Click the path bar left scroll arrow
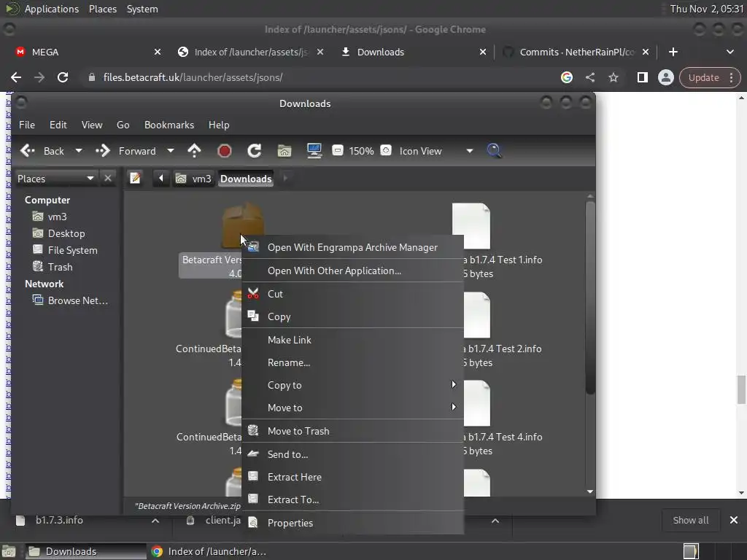 pos(161,178)
